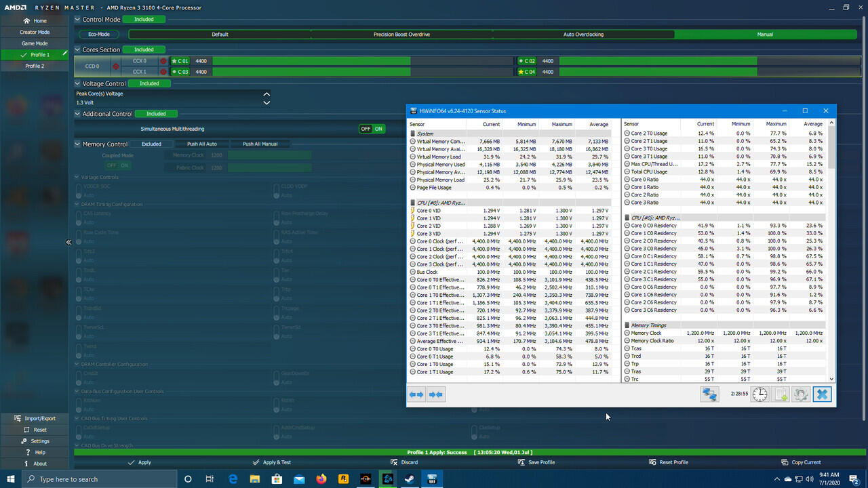The image size is (868, 488).
Task: Open HWiNFO sensor settings gear
Action: click(801, 394)
